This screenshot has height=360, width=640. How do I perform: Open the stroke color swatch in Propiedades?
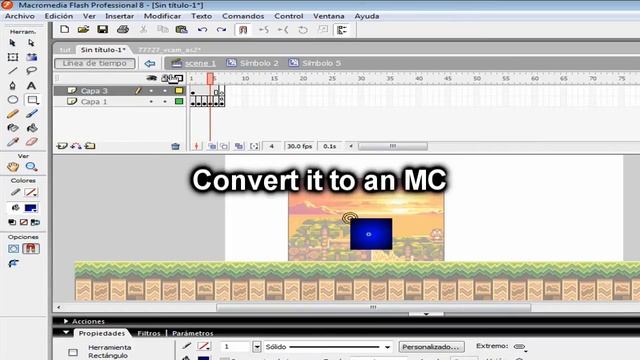tap(203, 347)
